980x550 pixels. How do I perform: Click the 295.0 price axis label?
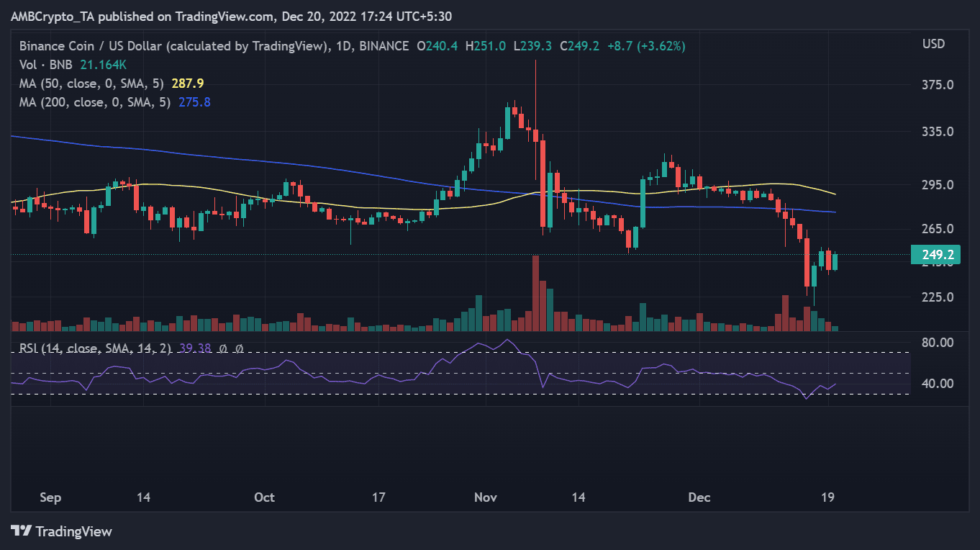click(x=938, y=185)
